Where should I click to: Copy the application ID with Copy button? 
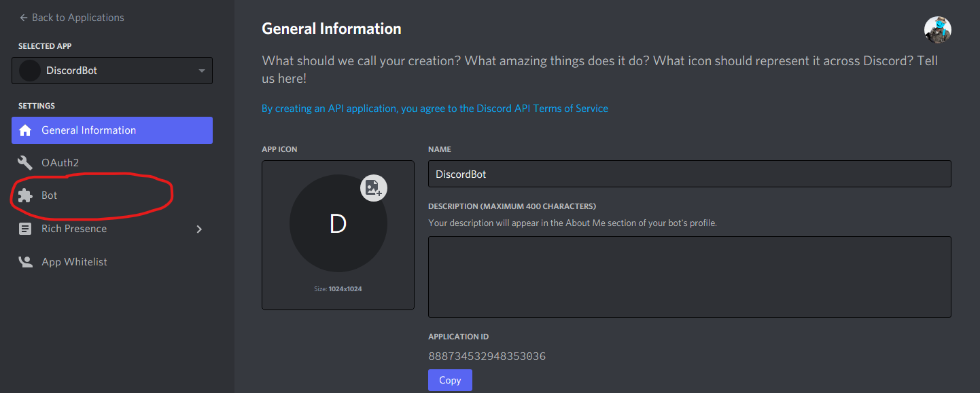(450, 380)
